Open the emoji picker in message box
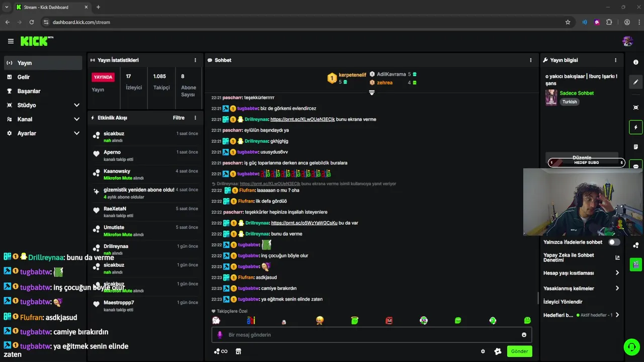The width and height of the screenshot is (644, 362). [524, 335]
